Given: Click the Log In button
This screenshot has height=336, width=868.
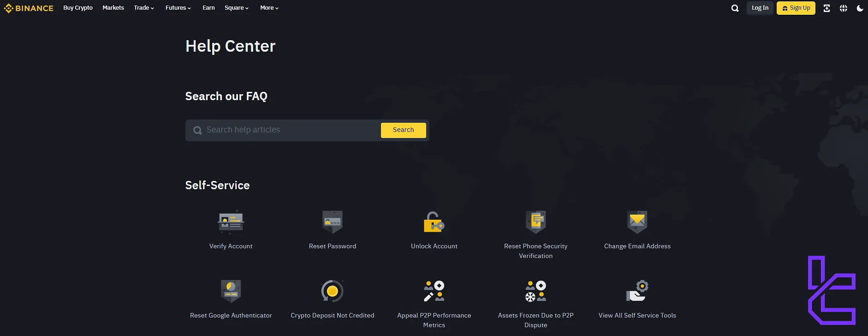Looking at the screenshot, I should click(x=760, y=8).
